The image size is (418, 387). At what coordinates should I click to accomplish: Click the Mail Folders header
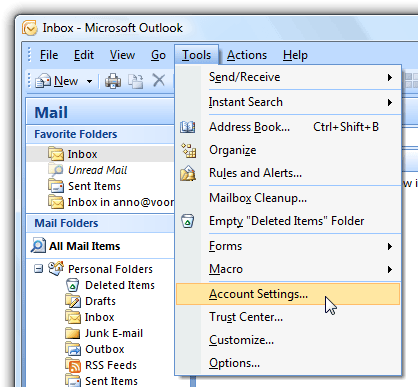pyautogui.click(x=100, y=223)
